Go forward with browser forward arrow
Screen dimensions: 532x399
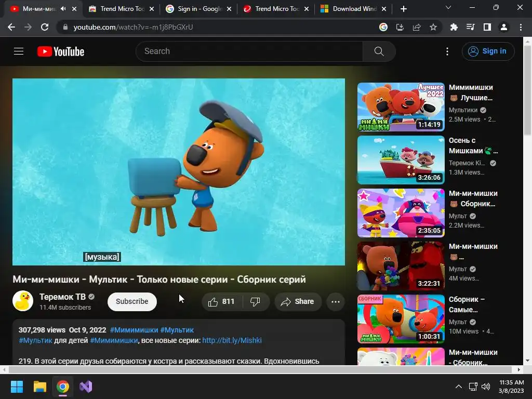(28, 27)
